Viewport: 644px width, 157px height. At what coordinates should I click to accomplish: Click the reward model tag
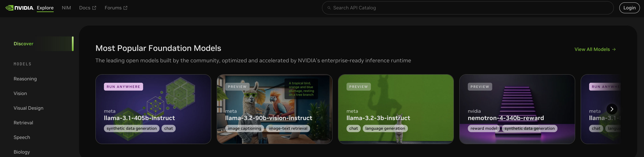(484, 129)
